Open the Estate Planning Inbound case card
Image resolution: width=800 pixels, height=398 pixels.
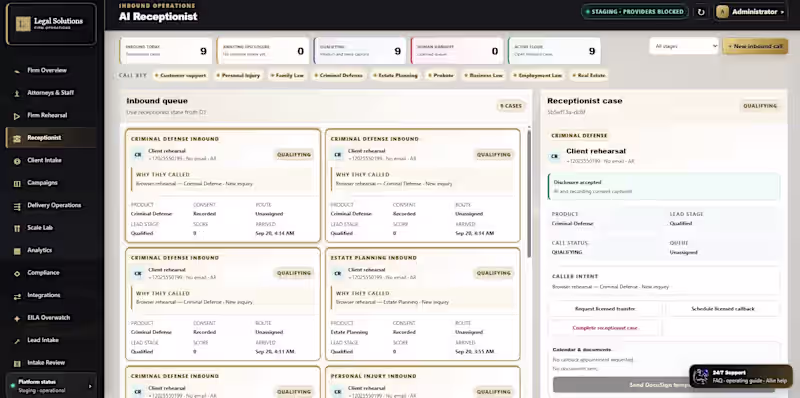[422, 304]
